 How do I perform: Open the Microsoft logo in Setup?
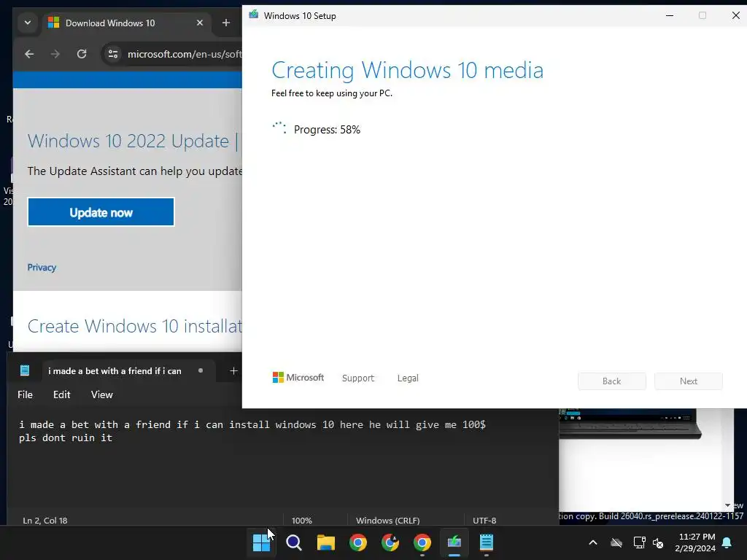[x=298, y=378]
